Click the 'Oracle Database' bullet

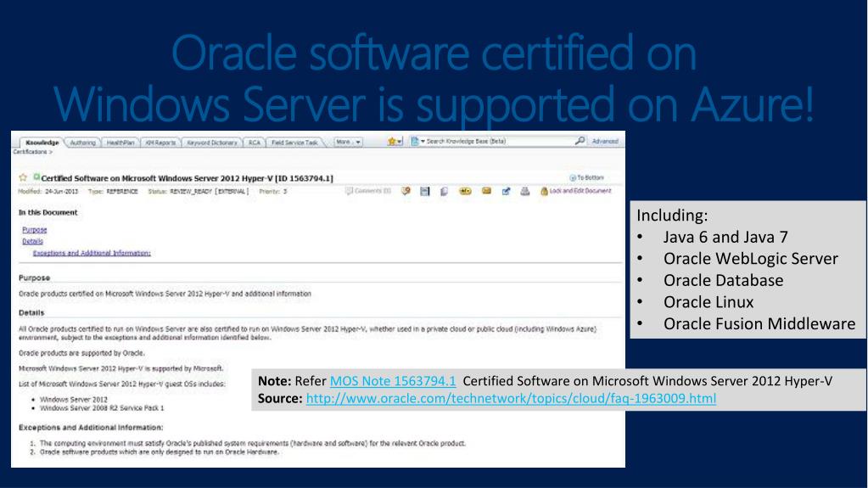coord(723,280)
